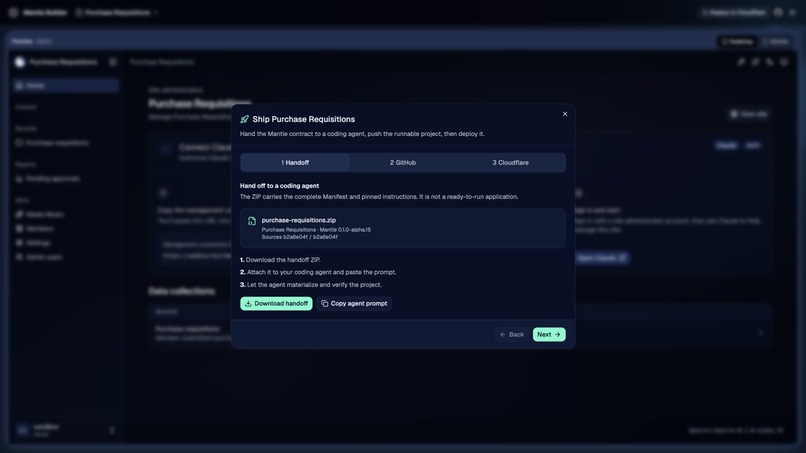
Task: Close the Ship Purchase Requisitions dialog
Action: 565,114
